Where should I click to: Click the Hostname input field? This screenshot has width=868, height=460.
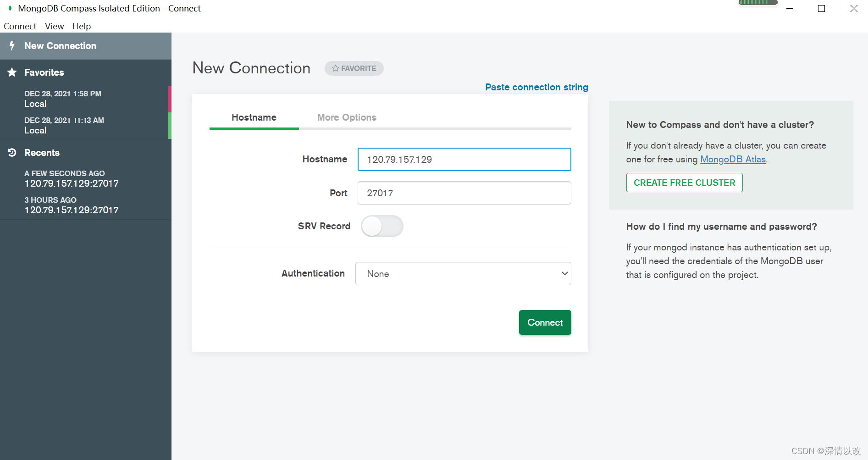click(464, 159)
